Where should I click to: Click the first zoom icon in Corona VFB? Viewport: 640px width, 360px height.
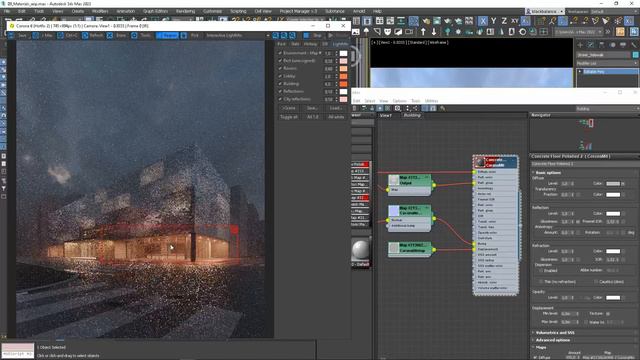276,36
